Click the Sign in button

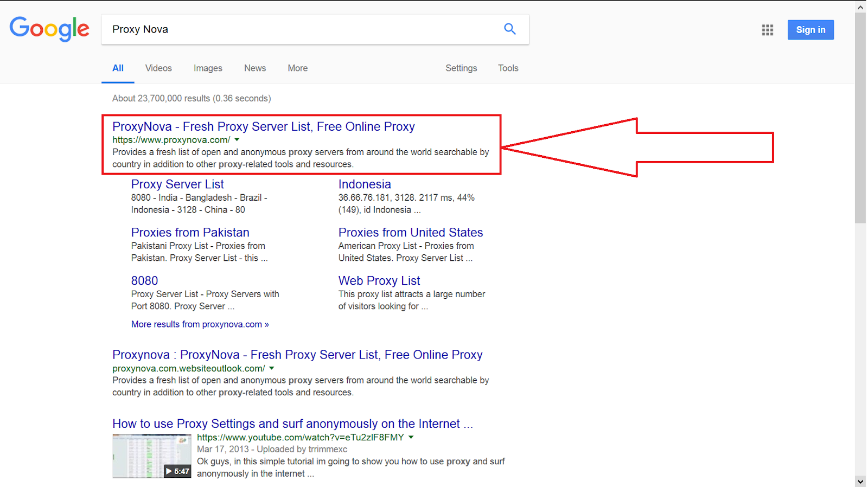810,30
